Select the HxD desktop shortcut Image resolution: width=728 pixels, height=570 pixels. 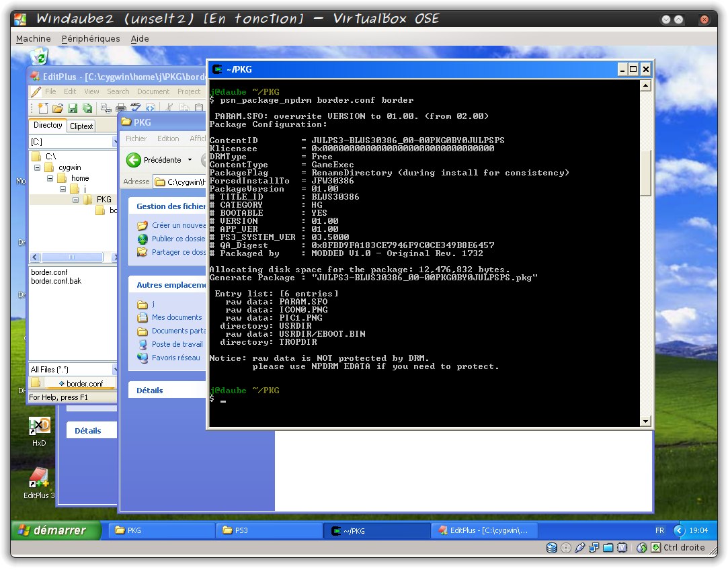[x=39, y=432]
